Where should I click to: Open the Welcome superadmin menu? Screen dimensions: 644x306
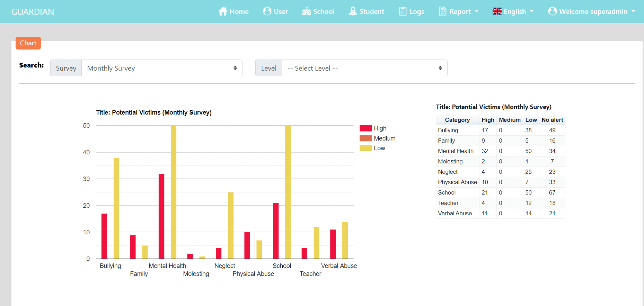pos(592,11)
